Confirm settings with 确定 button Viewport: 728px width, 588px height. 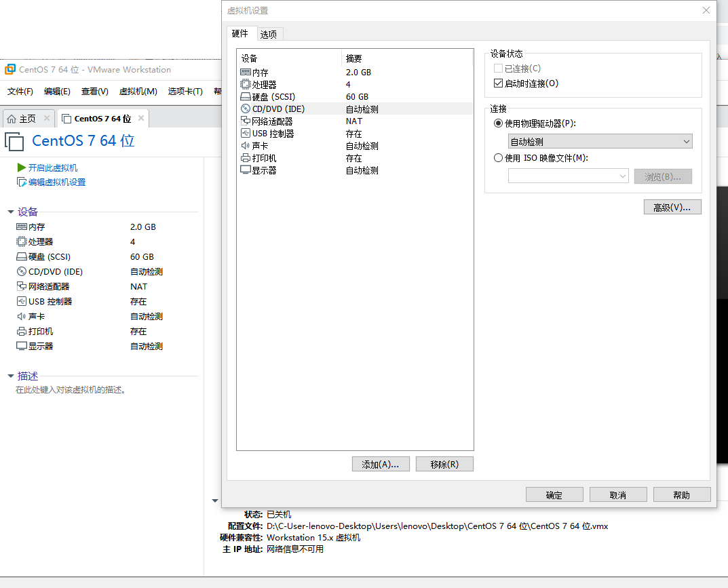point(554,494)
